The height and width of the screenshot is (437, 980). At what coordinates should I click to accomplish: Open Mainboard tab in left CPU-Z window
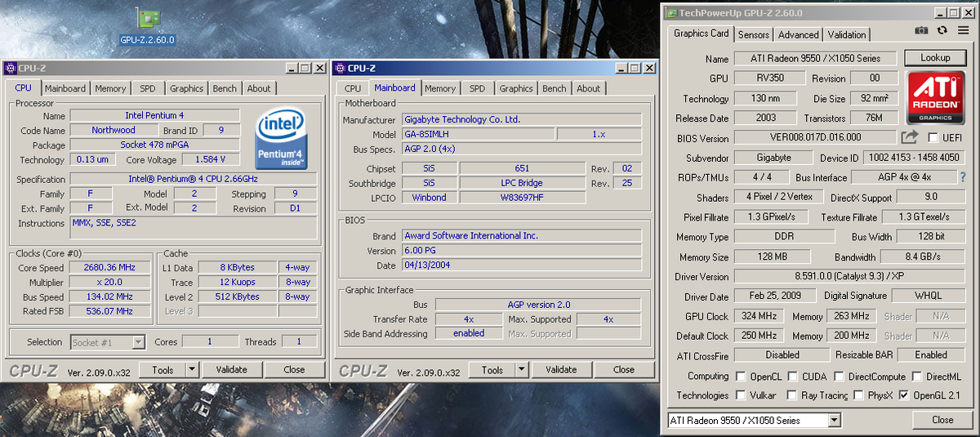65,88
